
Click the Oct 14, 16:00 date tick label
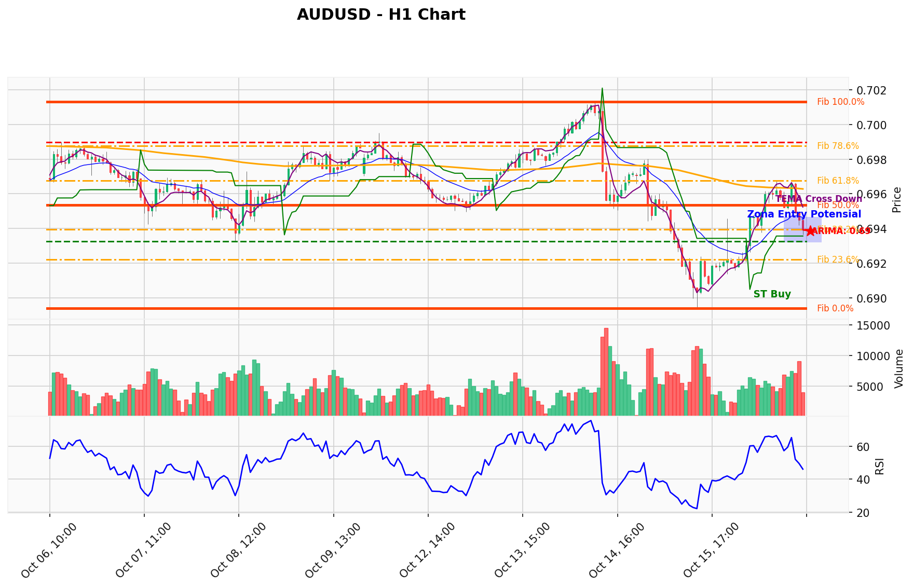pyautogui.click(x=617, y=550)
